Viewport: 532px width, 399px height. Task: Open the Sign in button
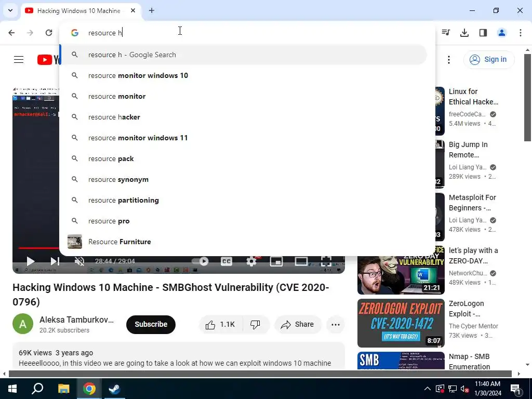click(x=489, y=60)
